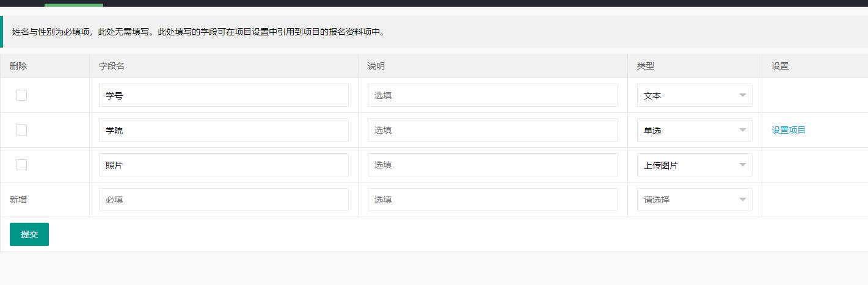This screenshot has height=285, width=868.
Task: Open the 文本 type dropdown
Action: tap(695, 95)
